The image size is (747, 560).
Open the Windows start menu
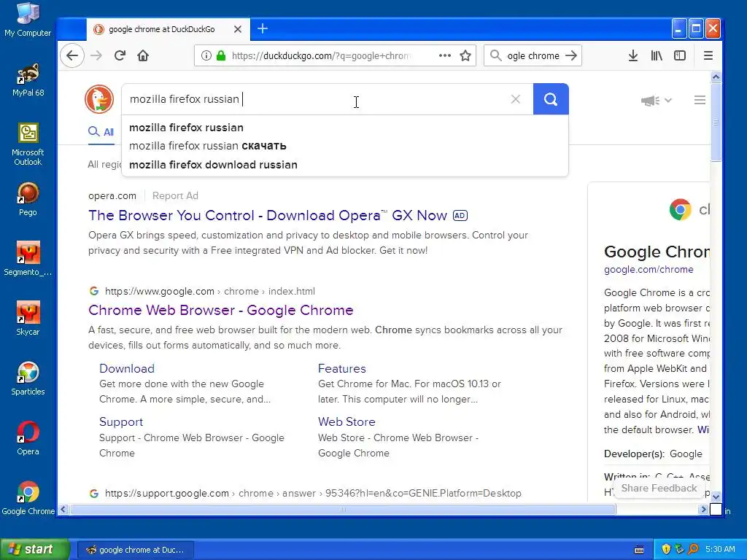(x=34, y=549)
